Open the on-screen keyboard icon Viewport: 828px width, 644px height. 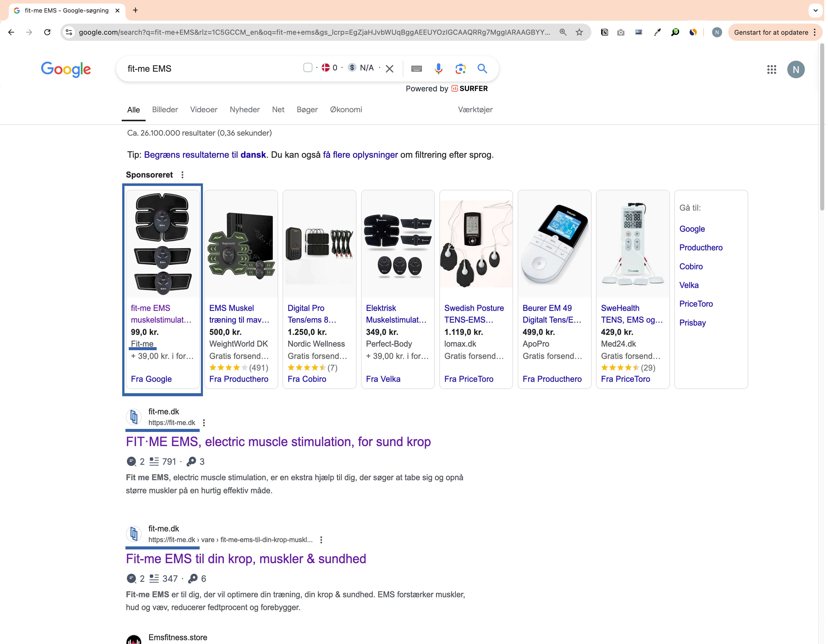click(x=416, y=69)
